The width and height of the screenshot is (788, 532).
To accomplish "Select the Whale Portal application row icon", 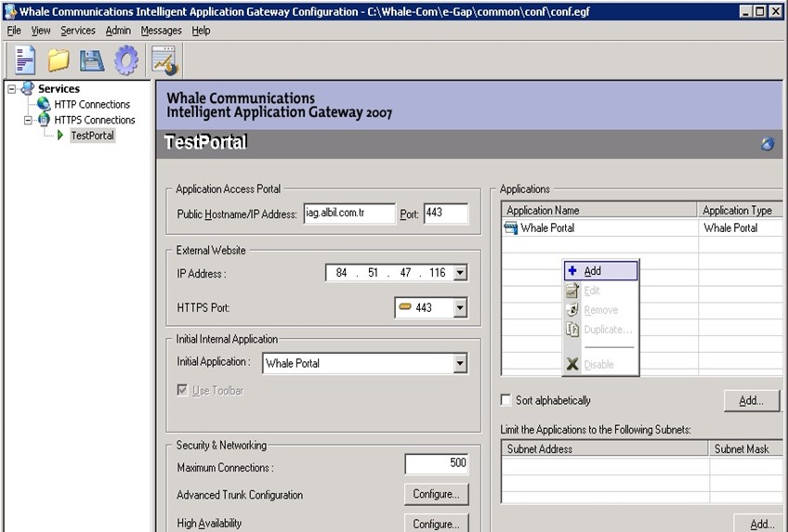I will click(x=510, y=227).
